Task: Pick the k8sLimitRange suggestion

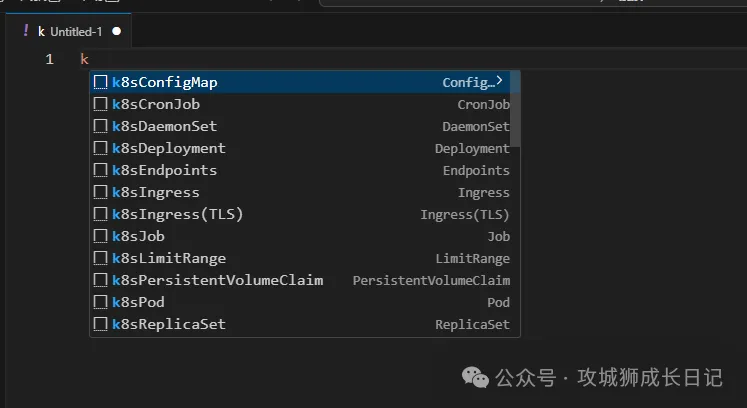Action: (x=168, y=258)
